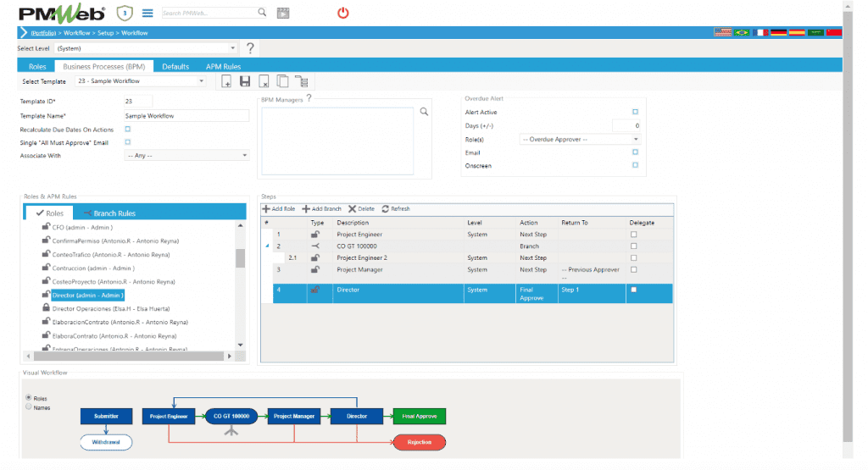Select the Saudi Arabia flag icon
The image size is (868, 470).
point(815,32)
